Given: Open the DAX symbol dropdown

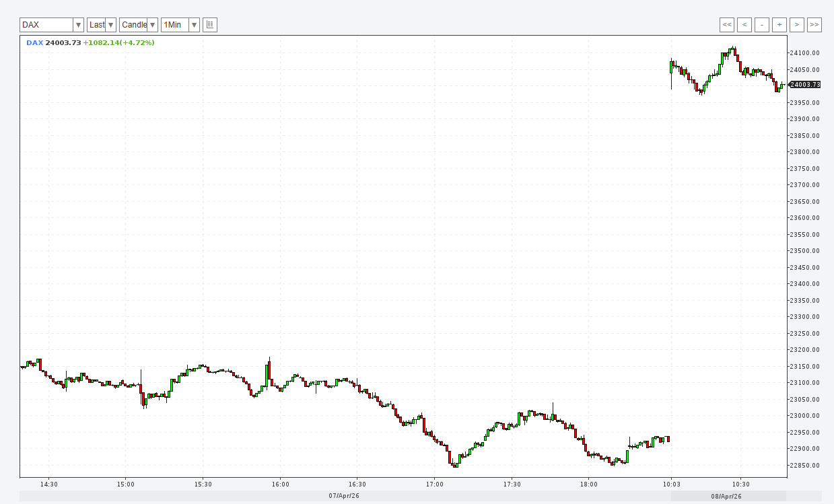Looking at the screenshot, I should tap(52, 25).
